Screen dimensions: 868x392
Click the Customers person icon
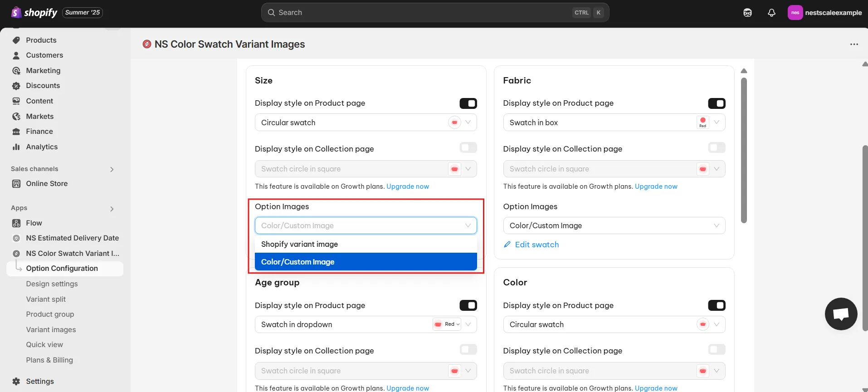pyautogui.click(x=16, y=55)
